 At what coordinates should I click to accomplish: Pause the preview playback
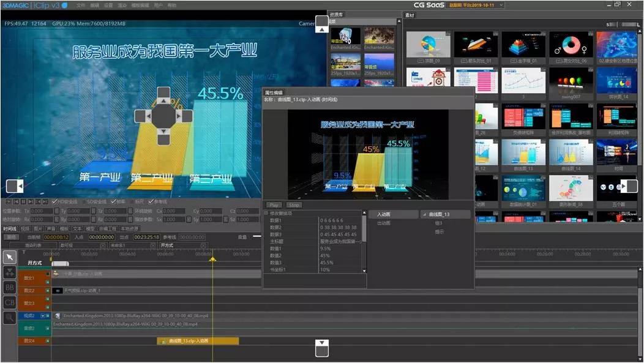tap(23, 201)
